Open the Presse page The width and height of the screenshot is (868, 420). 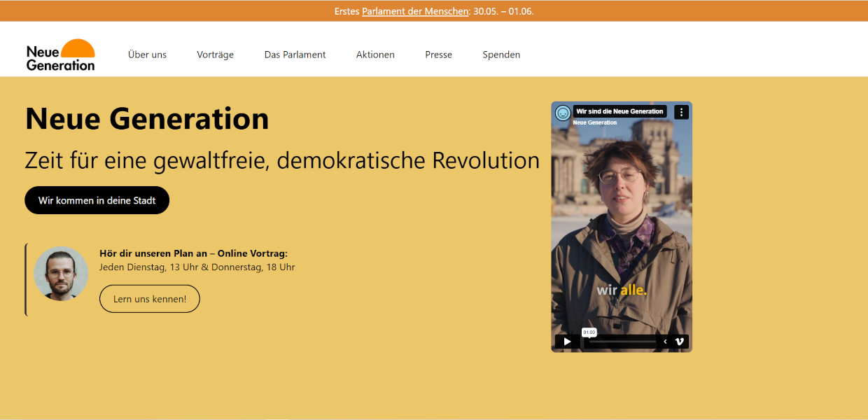[438, 55]
